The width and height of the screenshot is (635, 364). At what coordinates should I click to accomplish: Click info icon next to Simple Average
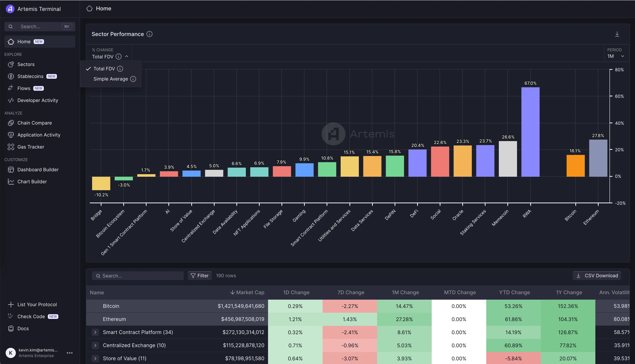[x=133, y=79]
